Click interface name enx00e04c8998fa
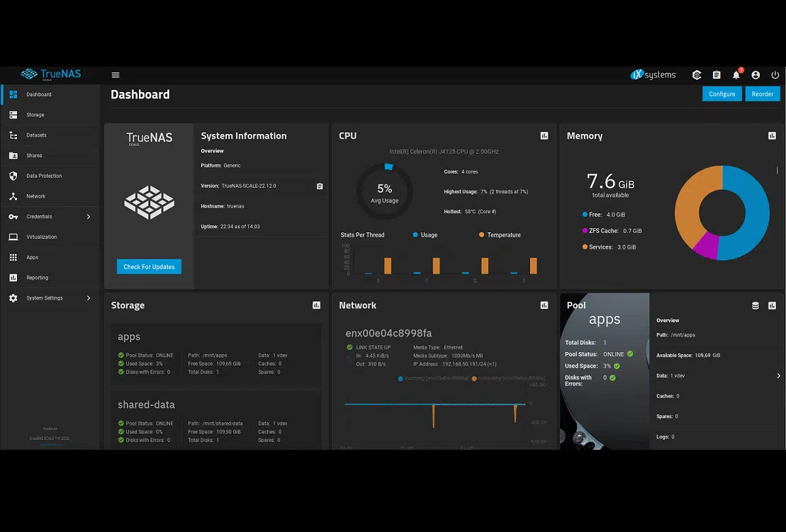Screen dimensions: 786x532 pos(388,333)
